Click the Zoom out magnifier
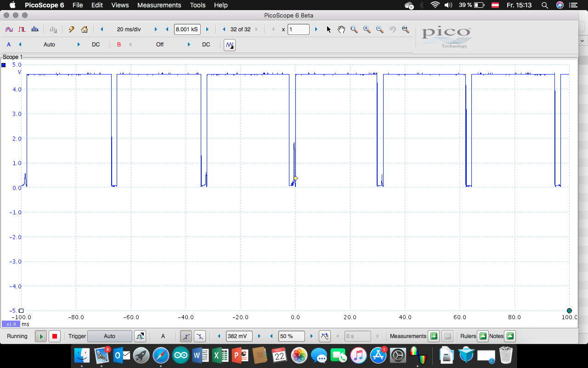The image size is (588, 368). 380,29
